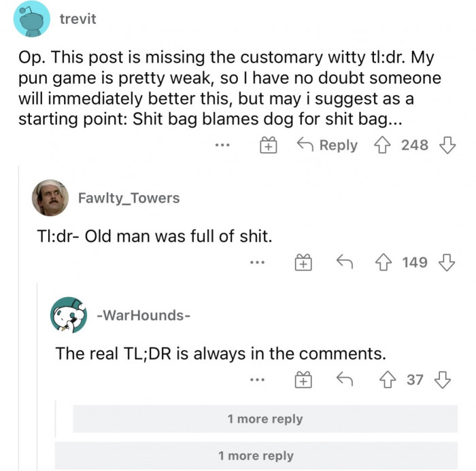
Task: View the -WarHounds- avatar
Action: (69, 315)
